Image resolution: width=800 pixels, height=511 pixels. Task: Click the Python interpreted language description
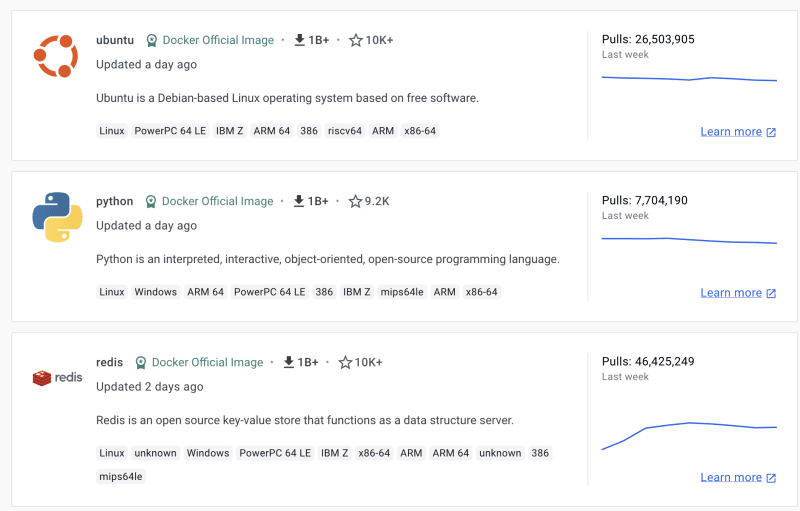pyautogui.click(x=328, y=259)
